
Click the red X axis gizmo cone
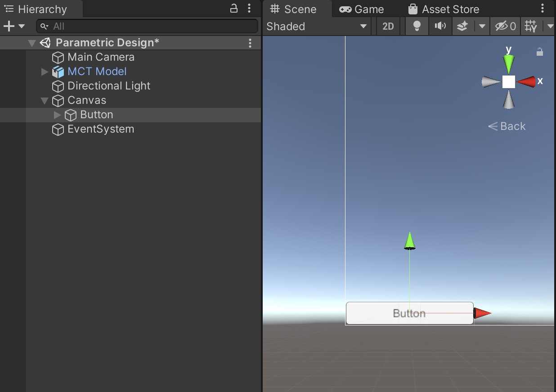pyautogui.click(x=526, y=81)
